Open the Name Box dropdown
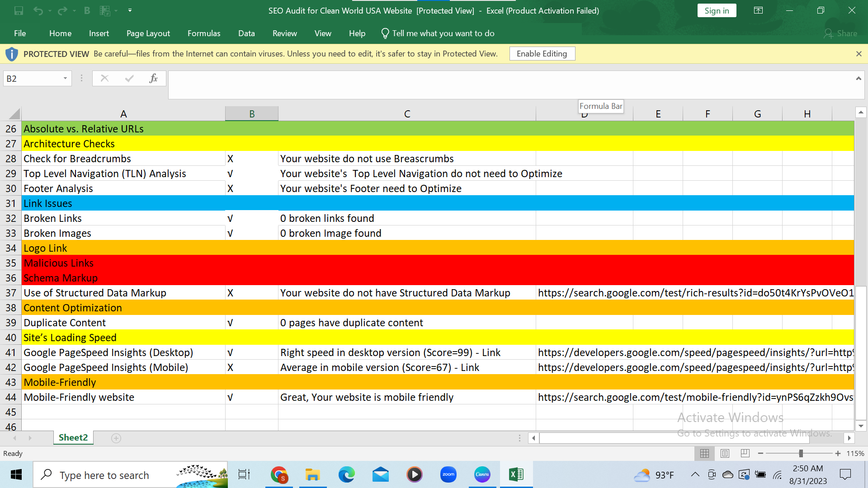This screenshot has width=868, height=488. pyautogui.click(x=65, y=78)
